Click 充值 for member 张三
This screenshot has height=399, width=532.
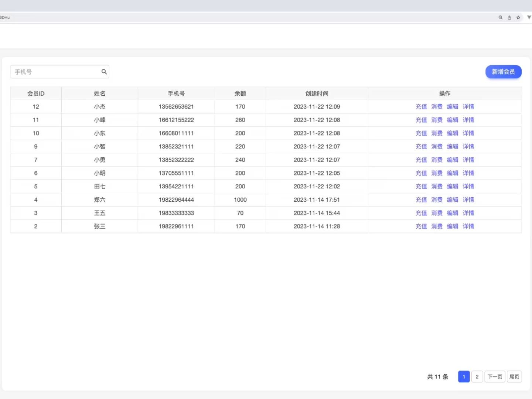point(421,226)
